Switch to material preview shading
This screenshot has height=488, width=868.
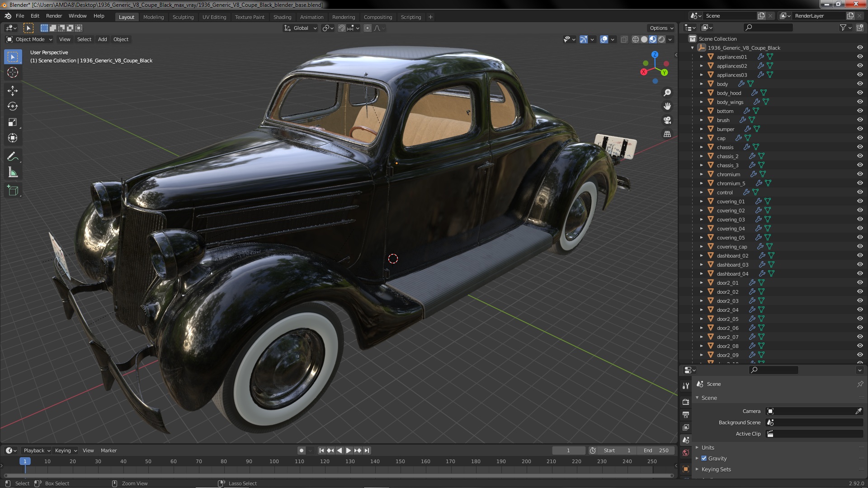pyautogui.click(x=653, y=39)
